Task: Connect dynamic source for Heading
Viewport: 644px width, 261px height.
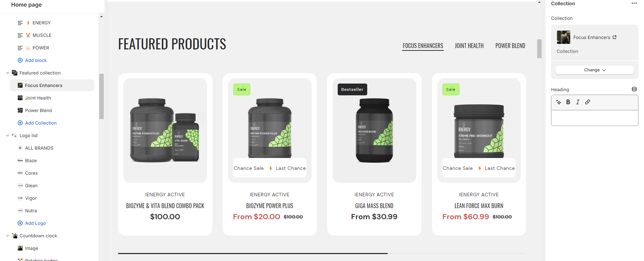Action: 634,89
